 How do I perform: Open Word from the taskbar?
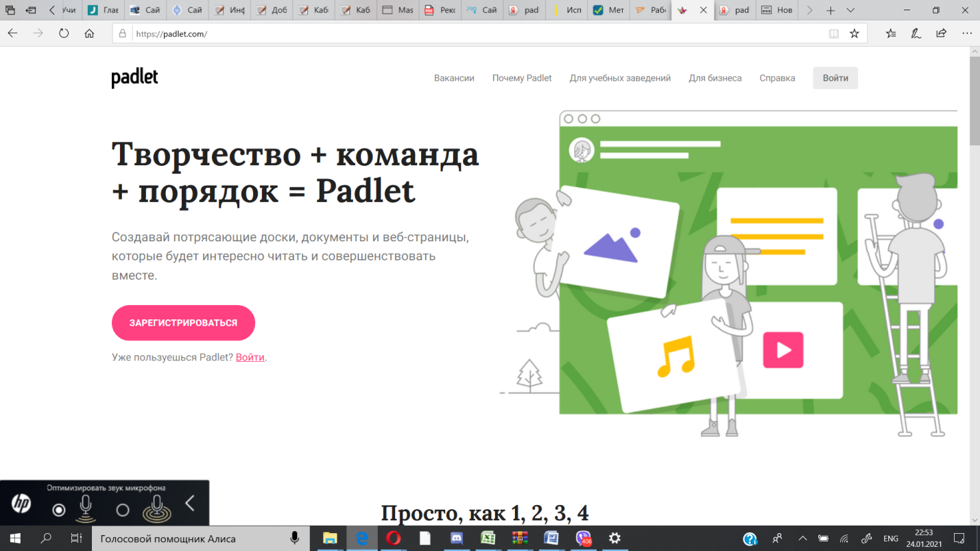pos(551,539)
